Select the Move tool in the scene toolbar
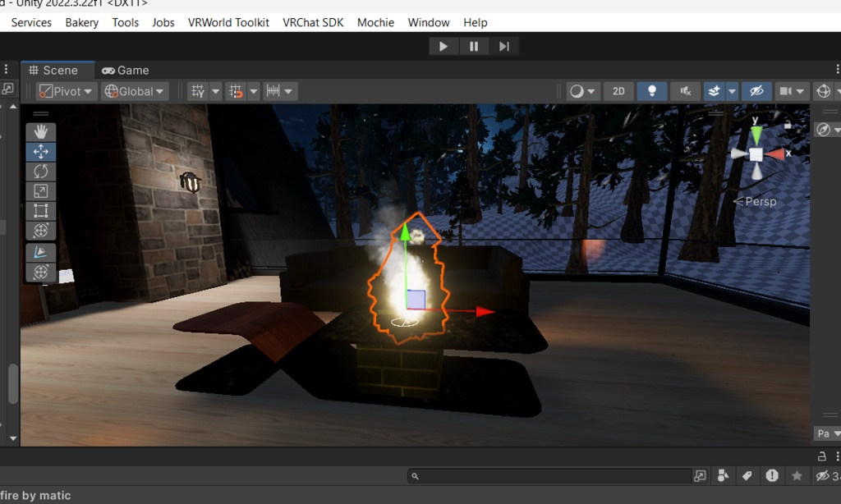 pos(40,151)
